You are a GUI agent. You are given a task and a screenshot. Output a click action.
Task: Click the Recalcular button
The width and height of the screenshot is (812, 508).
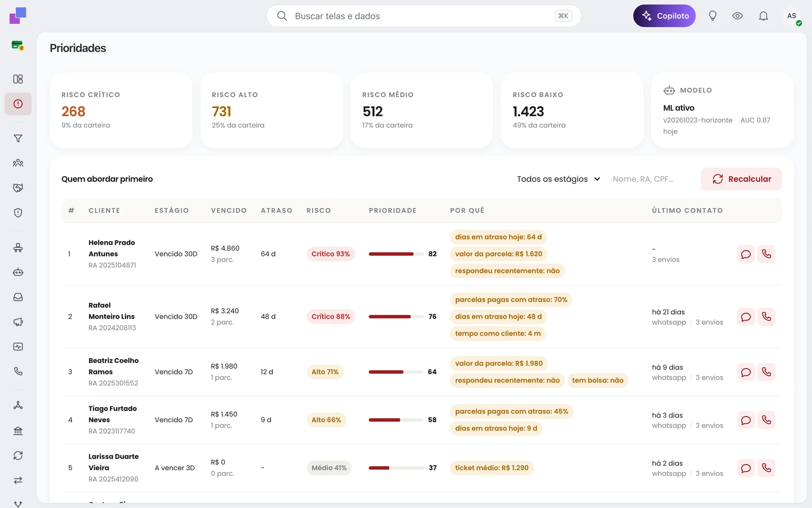(741, 179)
